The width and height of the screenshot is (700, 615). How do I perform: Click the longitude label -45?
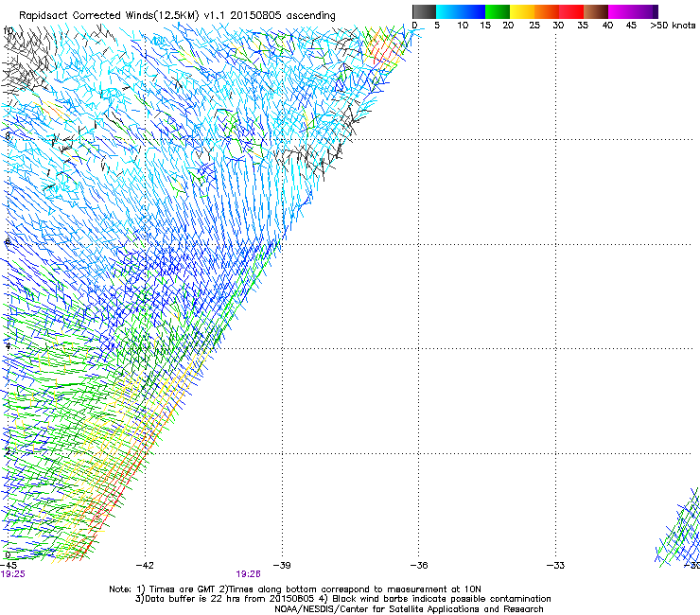point(9,566)
